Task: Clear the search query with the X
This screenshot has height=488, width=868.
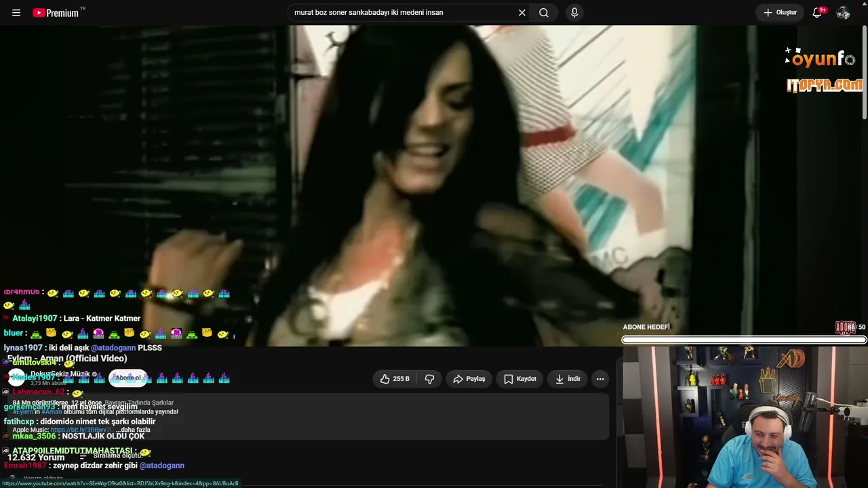Action: [x=522, y=13]
